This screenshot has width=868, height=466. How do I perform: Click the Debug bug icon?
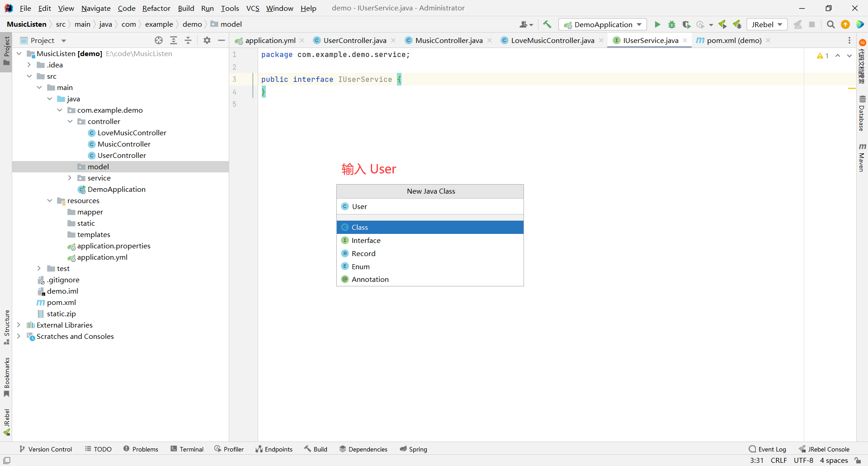click(672, 24)
